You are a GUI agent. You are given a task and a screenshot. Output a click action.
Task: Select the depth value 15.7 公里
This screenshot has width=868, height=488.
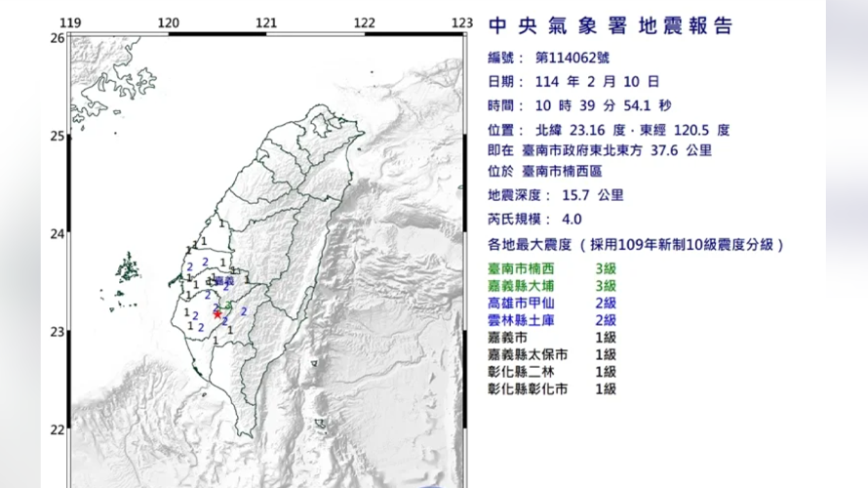[593, 195]
